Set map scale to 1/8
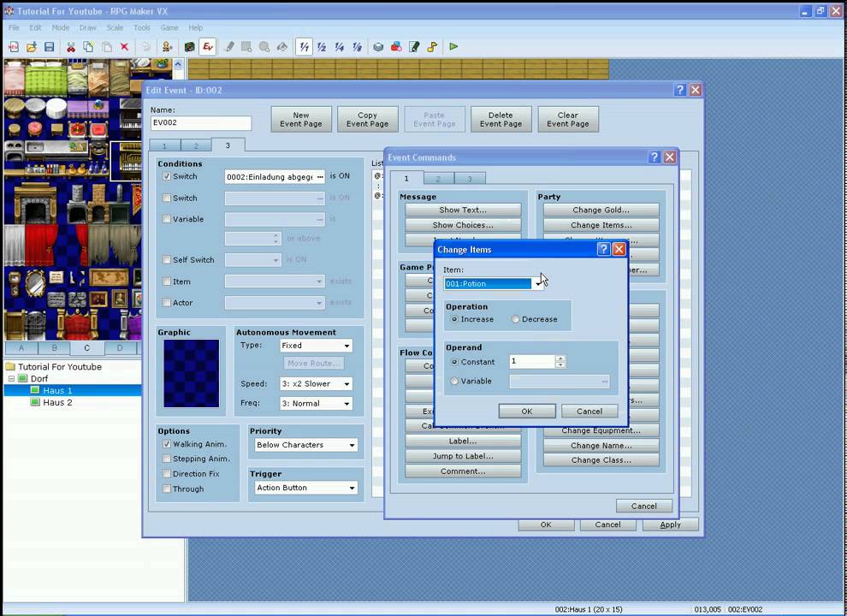Image resolution: width=847 pixels, height=616 pixels. tap(357, 47)
